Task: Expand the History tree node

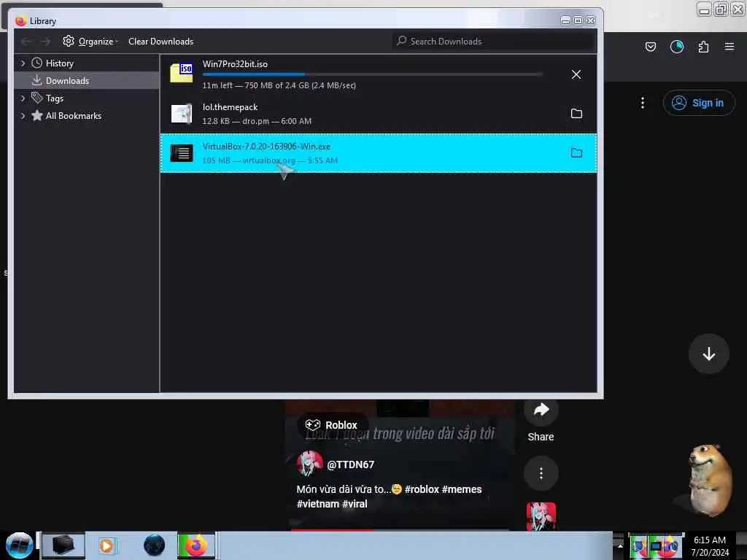Action: [23, 63]
